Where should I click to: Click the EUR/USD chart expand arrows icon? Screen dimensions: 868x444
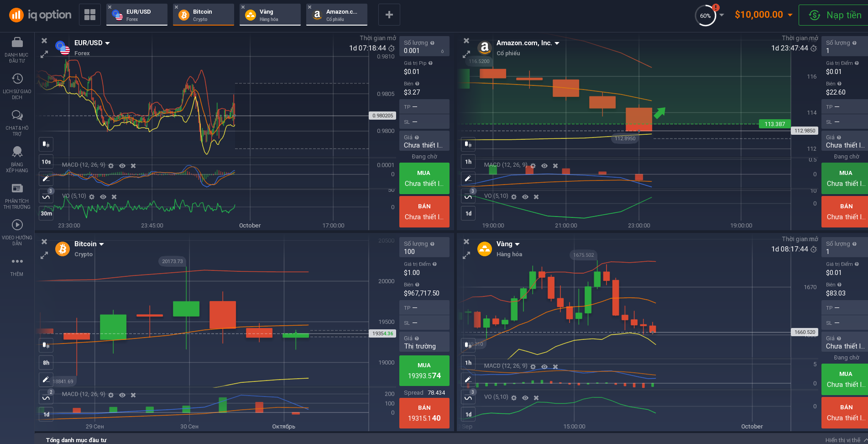44,54
